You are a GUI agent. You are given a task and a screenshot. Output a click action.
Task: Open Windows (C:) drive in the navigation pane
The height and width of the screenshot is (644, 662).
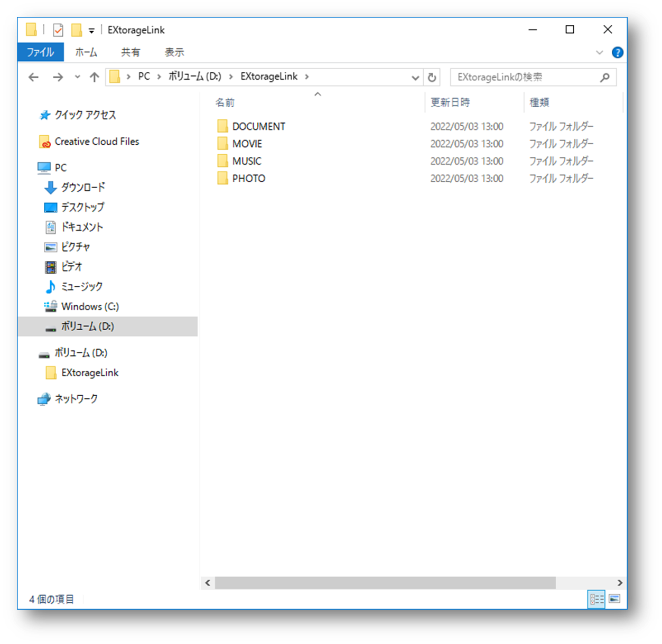90,306
